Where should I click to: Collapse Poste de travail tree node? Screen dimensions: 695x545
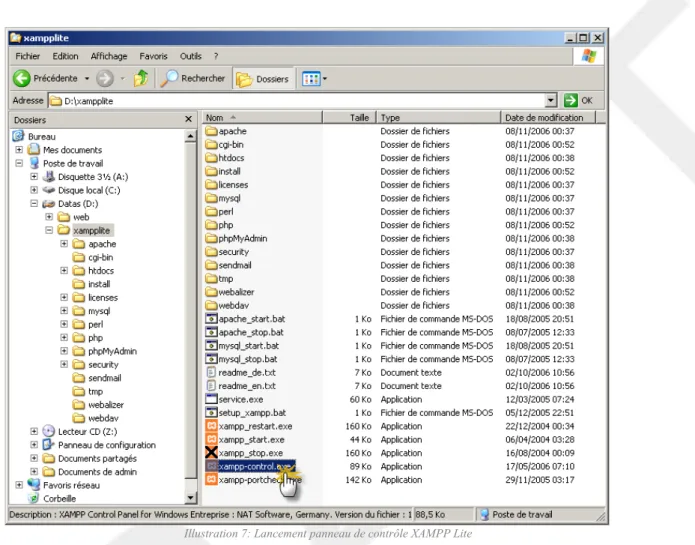(x=19, y=163)
